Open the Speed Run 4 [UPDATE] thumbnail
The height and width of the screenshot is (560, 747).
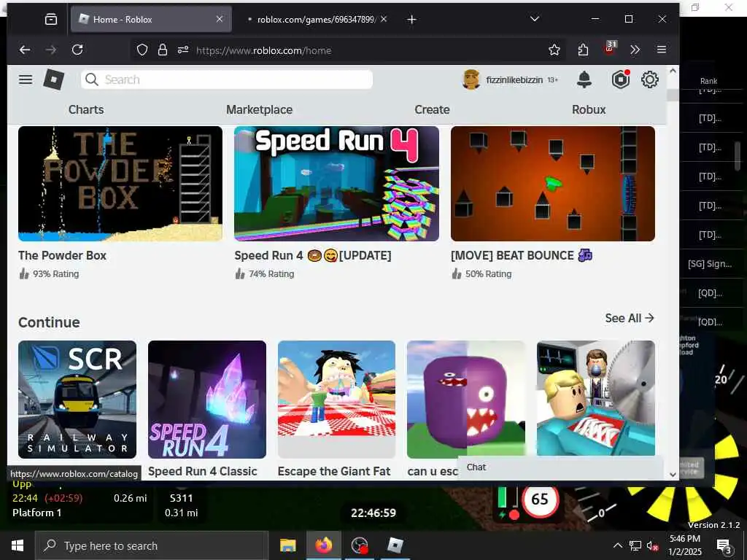(336, 184)
